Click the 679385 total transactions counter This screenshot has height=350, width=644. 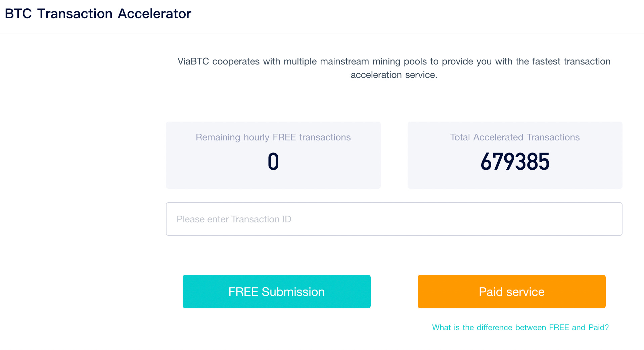[x=515, y=162]
